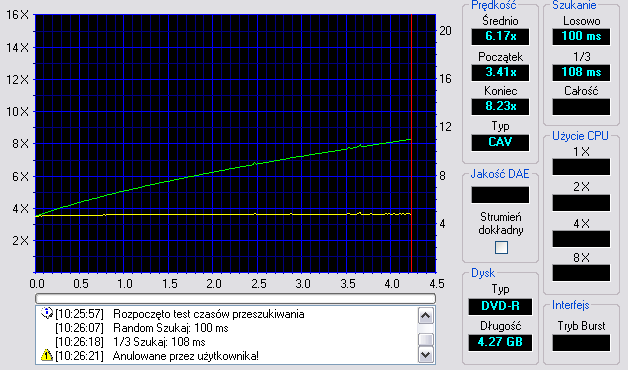Click the Średnio speed value 6.17x

(x=500, y=36)
